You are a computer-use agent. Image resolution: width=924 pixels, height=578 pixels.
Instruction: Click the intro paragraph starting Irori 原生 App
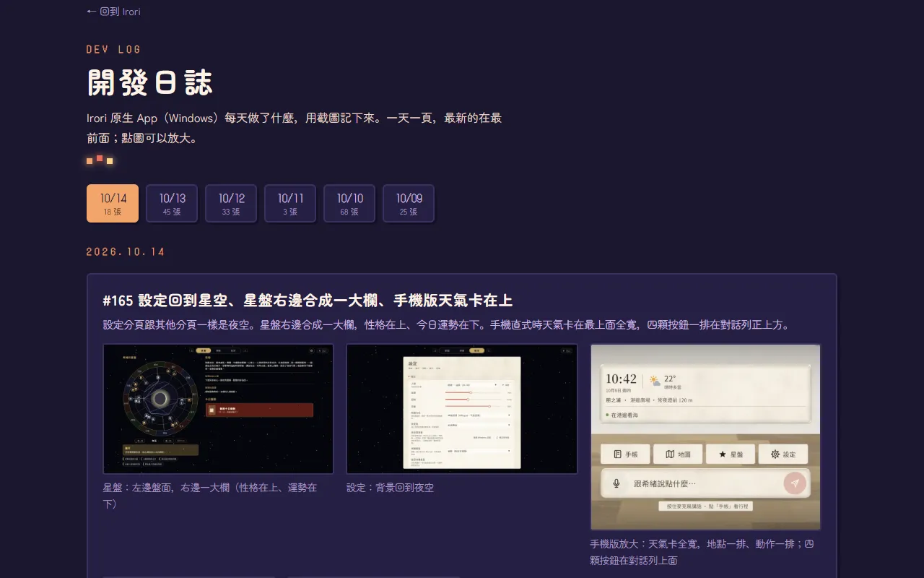tap(295, 128)
